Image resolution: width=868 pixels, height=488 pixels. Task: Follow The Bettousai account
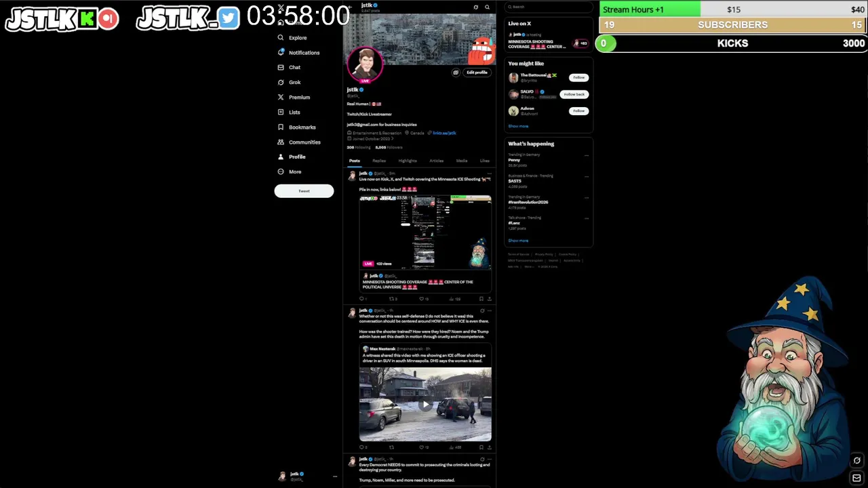pyautogui.click(x=578, y=77)
